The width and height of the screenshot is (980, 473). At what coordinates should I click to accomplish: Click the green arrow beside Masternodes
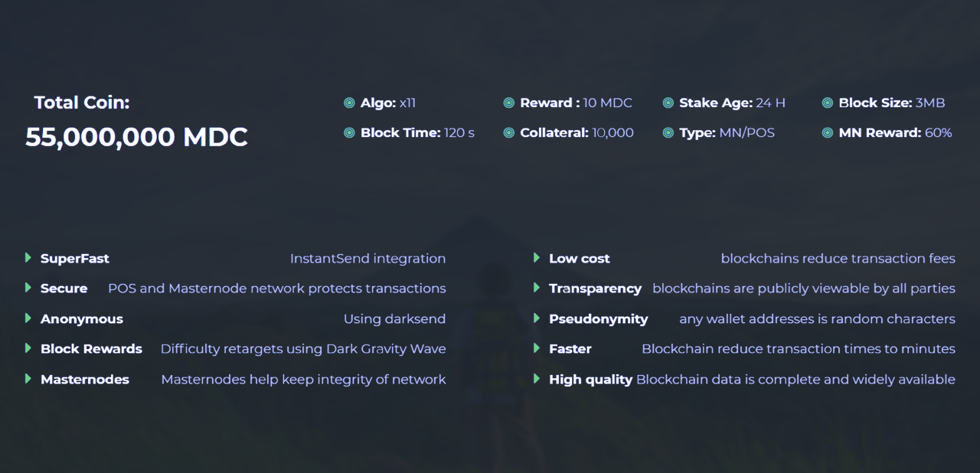pyautogui.click(x=28, y=379)
